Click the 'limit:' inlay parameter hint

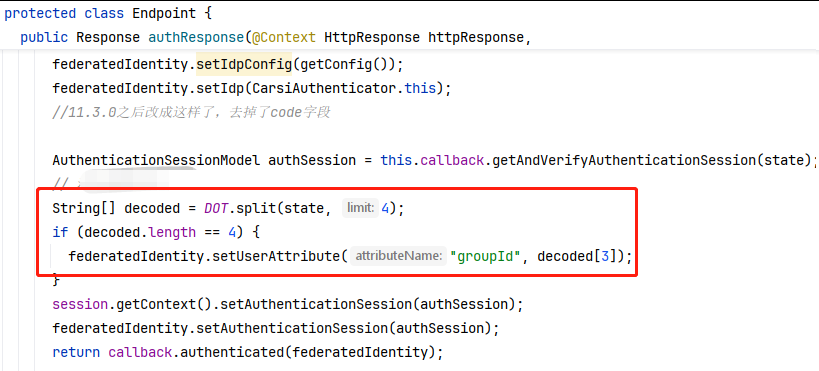pos(360,208)
